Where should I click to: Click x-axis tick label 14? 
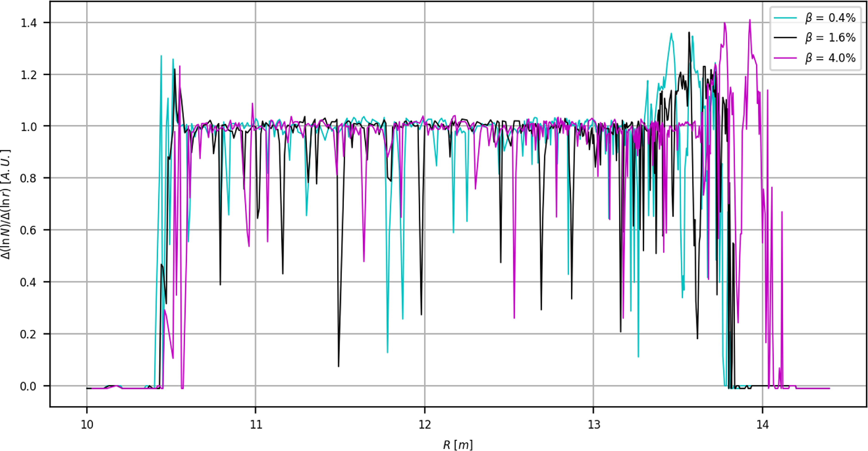[x=762, y=425]
